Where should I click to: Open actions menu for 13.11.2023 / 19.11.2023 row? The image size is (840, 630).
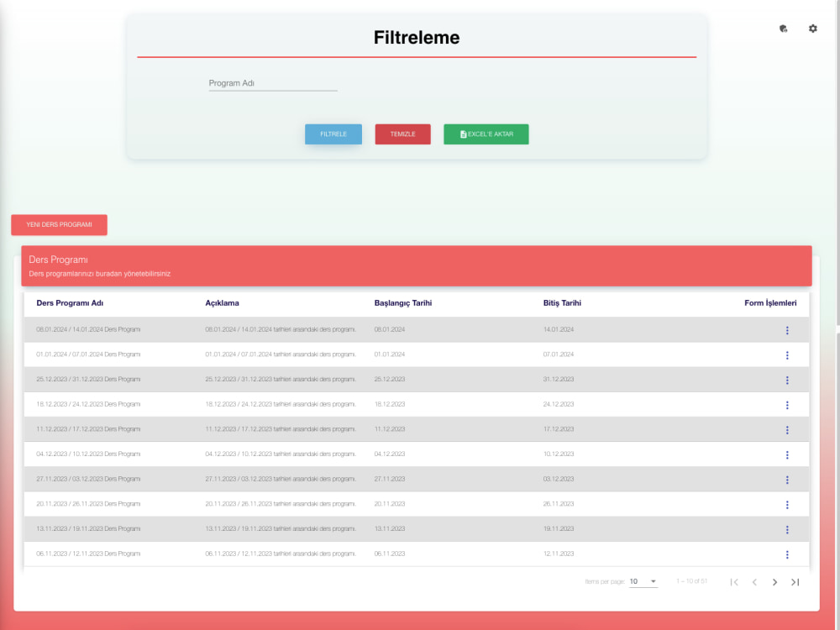coord(787,529)
